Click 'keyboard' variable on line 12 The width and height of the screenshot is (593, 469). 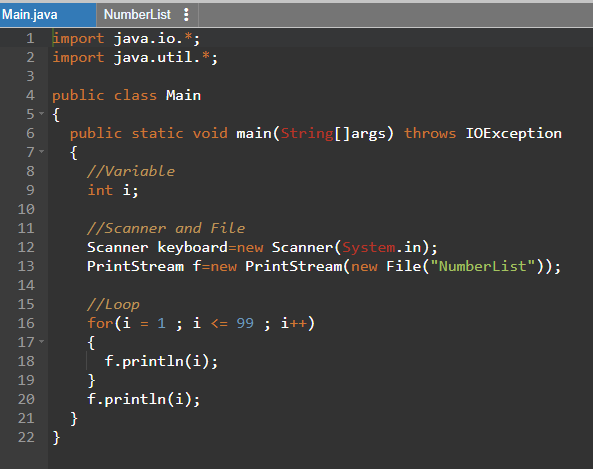click(192, 247)
